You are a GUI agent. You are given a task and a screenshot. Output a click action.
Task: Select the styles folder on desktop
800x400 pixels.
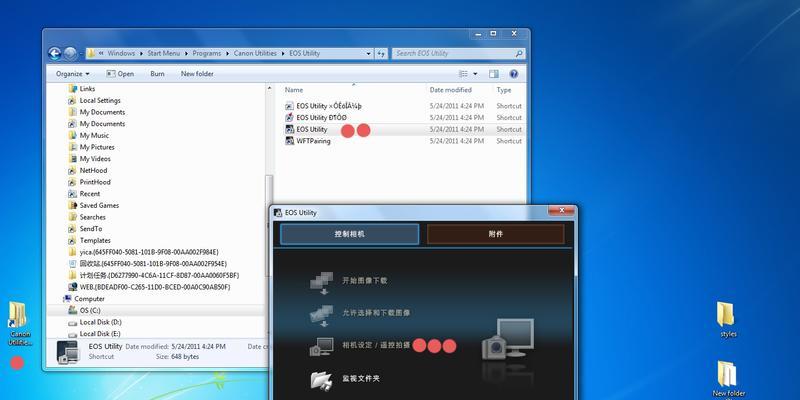click(x=728, y=319)
